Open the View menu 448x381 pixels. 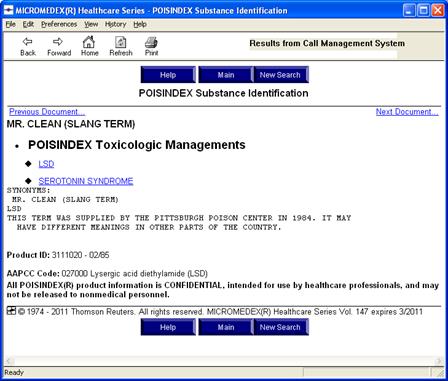point(91,24)
